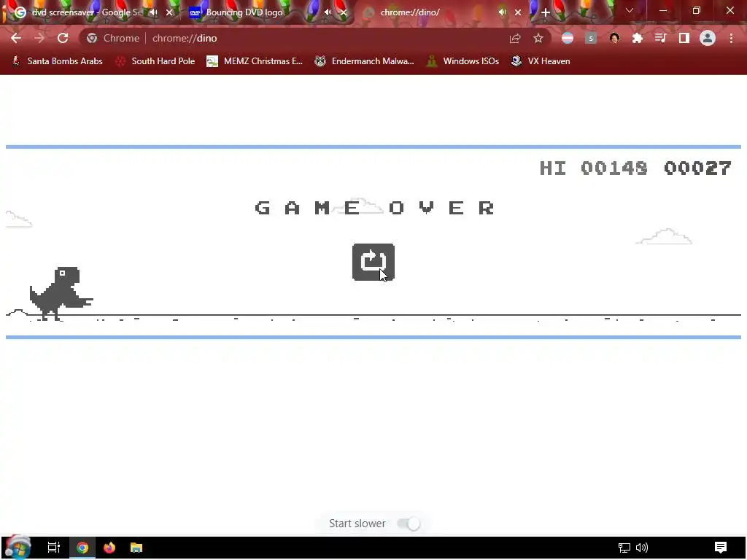Click the restart game button
Viewport: 747px width, 560px height.
click(373, 262)
